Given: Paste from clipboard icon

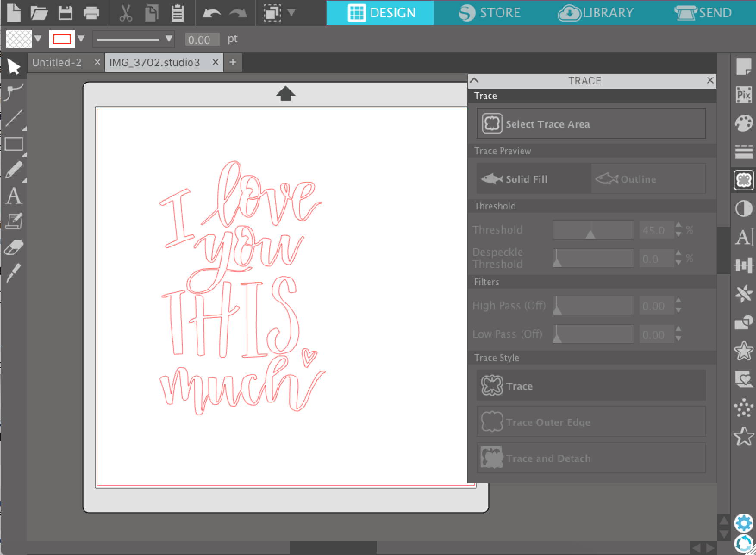Looking at the screenshot, I should coord(177,12).
